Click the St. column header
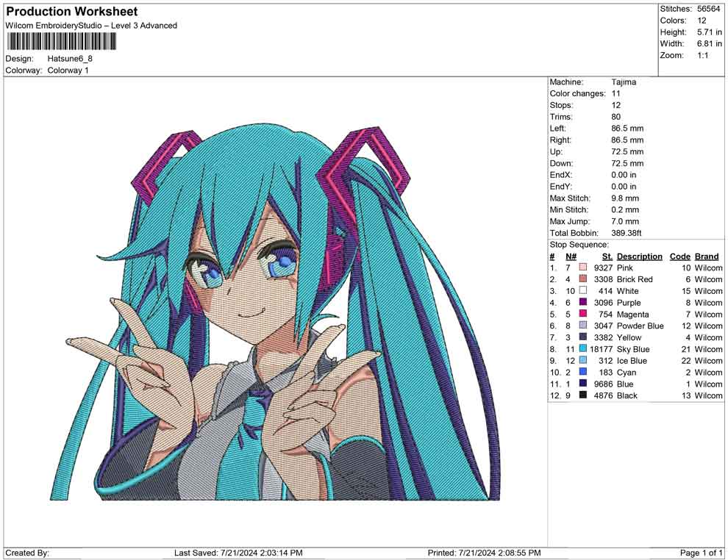 tap(607, 256)
